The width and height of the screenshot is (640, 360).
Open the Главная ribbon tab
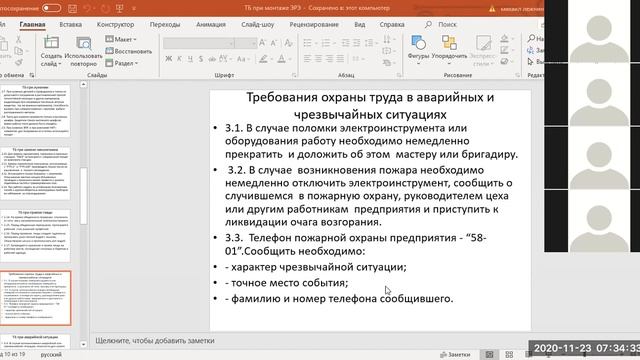point(32,24)
